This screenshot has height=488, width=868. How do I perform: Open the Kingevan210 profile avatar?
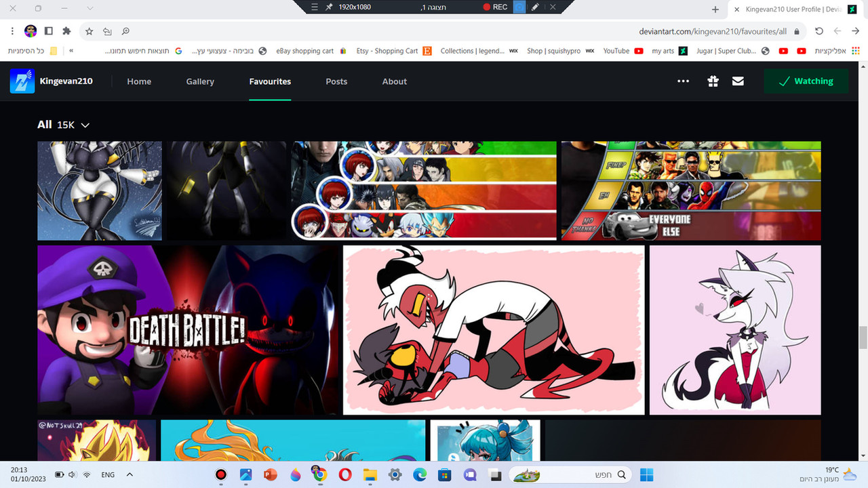coord(22,81)
